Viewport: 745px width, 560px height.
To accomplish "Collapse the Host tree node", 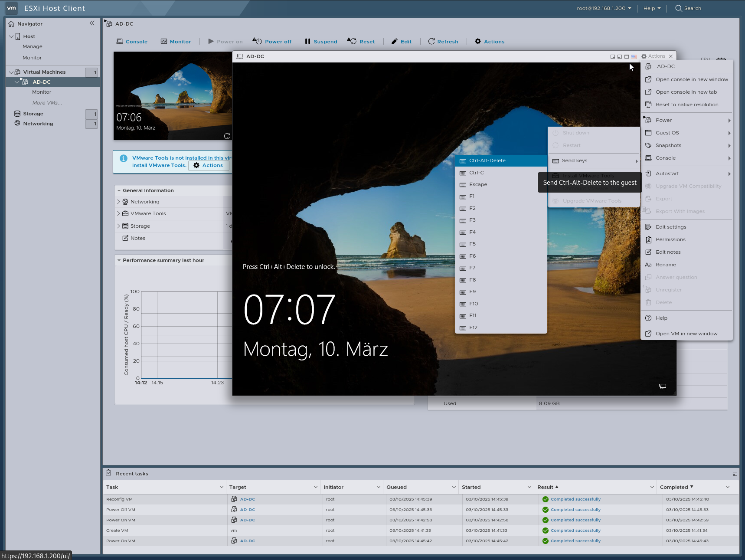I will (11, 36).
